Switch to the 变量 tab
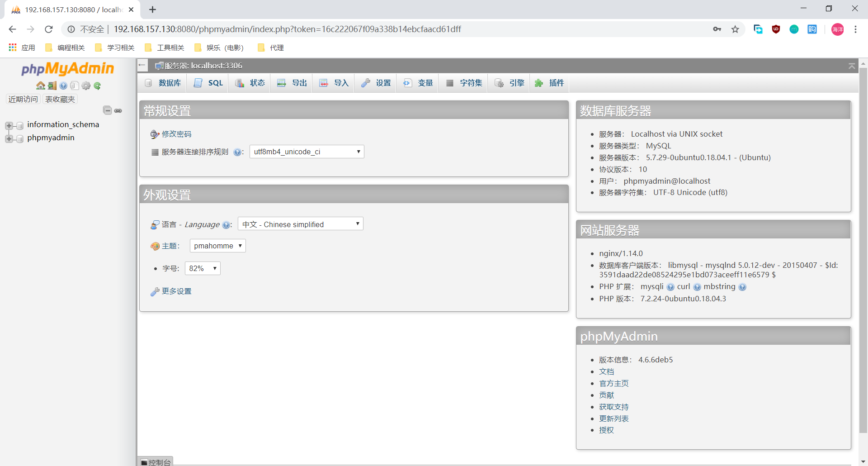The image size is (868, 466). point(418,83)
